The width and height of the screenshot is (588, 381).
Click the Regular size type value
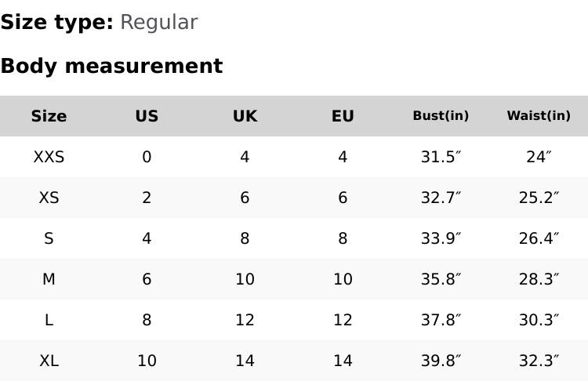pos(158,22)
